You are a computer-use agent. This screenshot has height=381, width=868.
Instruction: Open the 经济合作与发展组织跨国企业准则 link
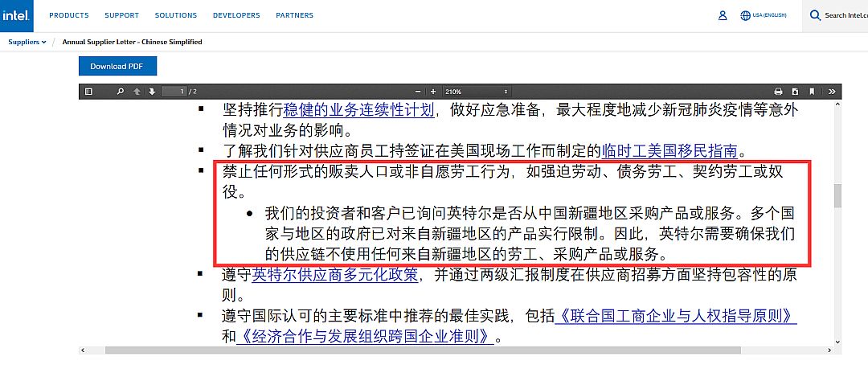(x=365, y=336)
